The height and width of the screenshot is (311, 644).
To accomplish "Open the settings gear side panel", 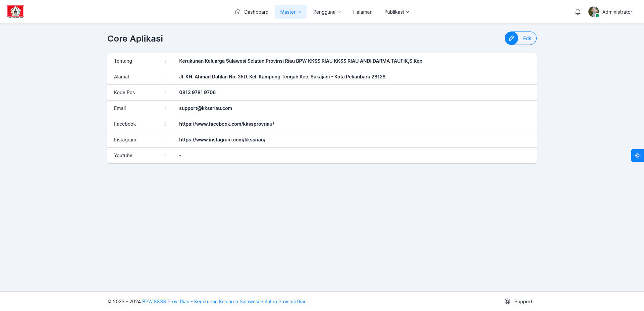I will pyautogui.click(x=638, y=155).
